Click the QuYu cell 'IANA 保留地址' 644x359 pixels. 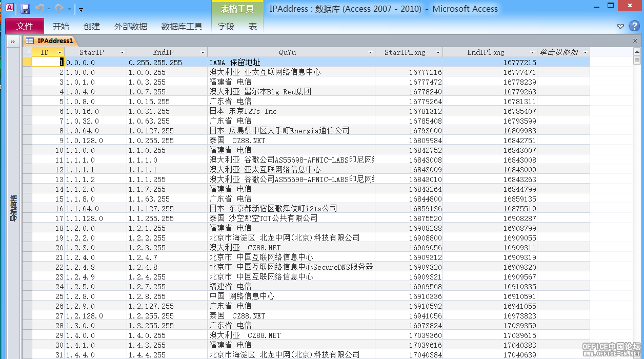(x=291, y=62)
